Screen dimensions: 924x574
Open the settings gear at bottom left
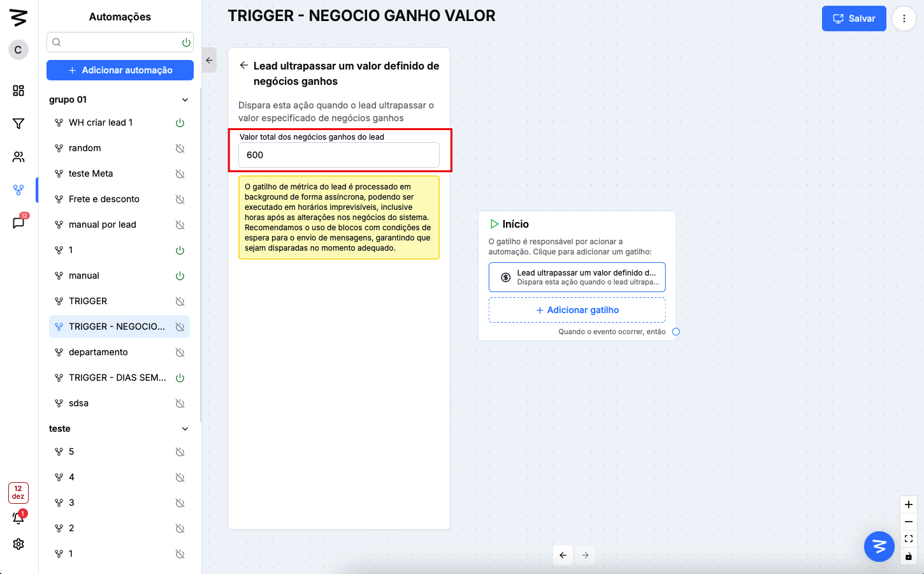coord(18,544)
